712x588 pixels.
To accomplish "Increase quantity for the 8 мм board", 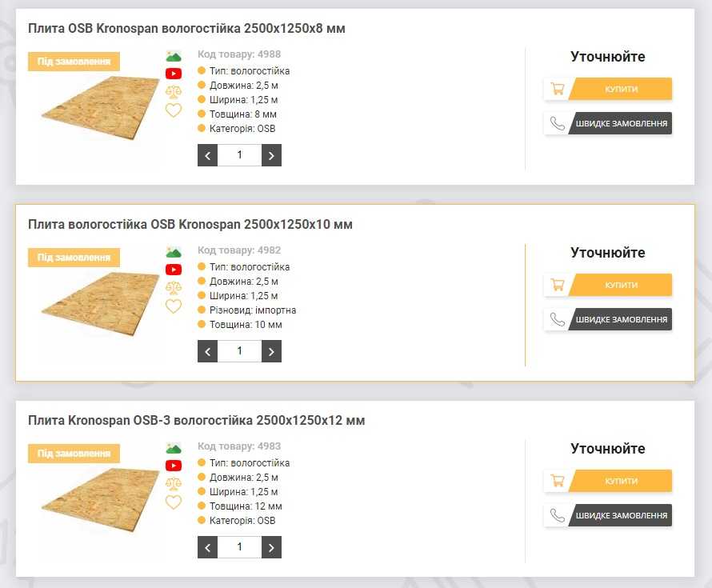I will 271,155.
